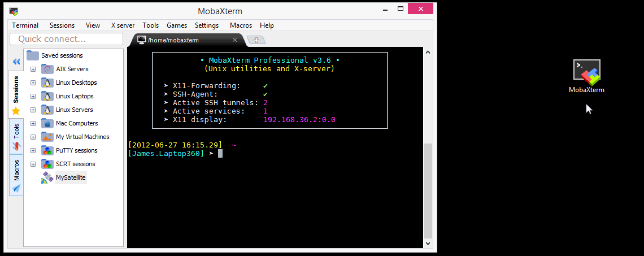Click the Linux Desktops penguin folder icon
The width and height of the screenshot is (644, 256).
pyautogui.click(x=47, y=83)
